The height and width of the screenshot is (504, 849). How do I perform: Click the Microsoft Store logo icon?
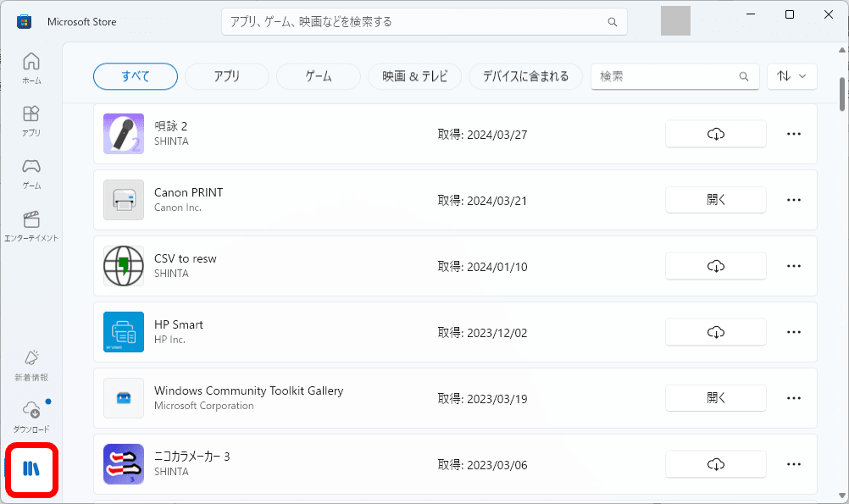coord(24,22)
